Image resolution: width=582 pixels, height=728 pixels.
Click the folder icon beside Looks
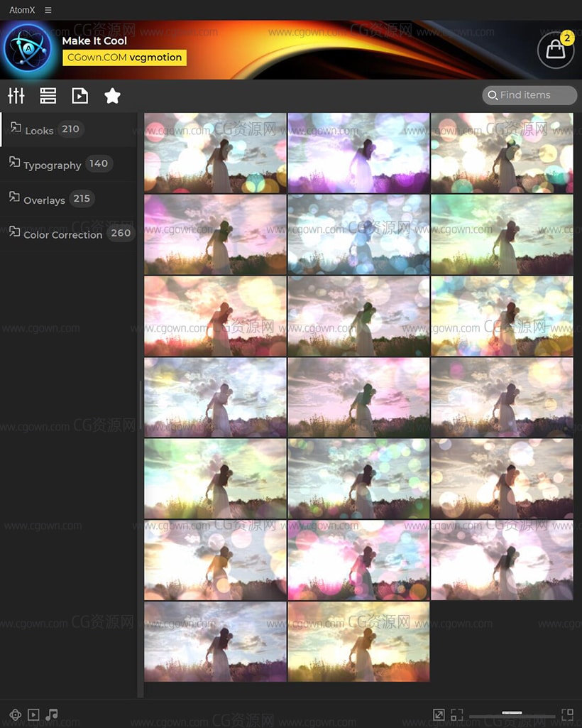coord(16,126)
